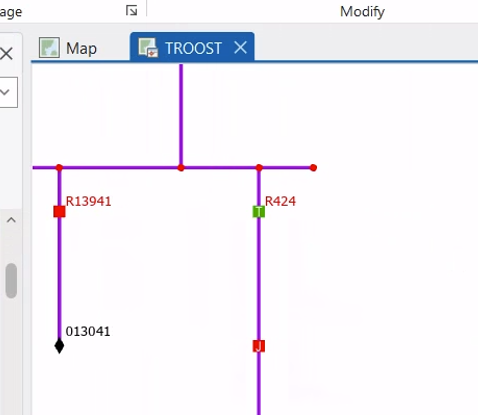Open the ribbon group dialog launcher
This screenshot has width=478, height=415.
pos(131,11)
